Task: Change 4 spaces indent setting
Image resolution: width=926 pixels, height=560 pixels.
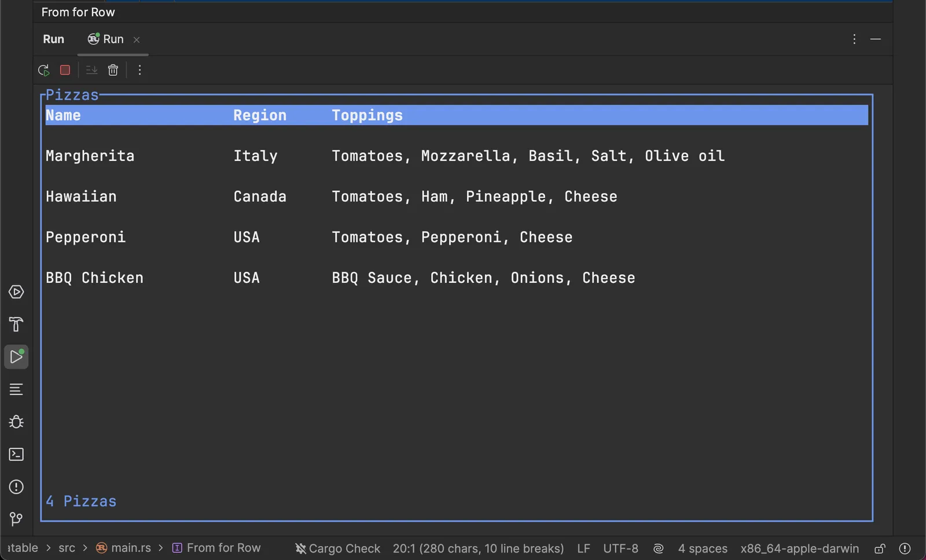Action: pos(703,548)
